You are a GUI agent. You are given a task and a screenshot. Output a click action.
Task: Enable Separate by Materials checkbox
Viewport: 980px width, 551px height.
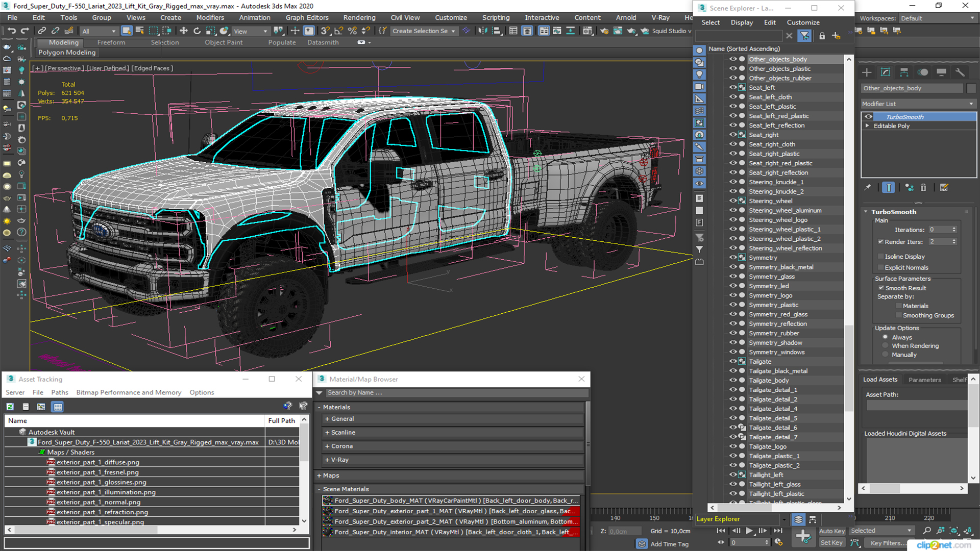(x=898, y=306)
